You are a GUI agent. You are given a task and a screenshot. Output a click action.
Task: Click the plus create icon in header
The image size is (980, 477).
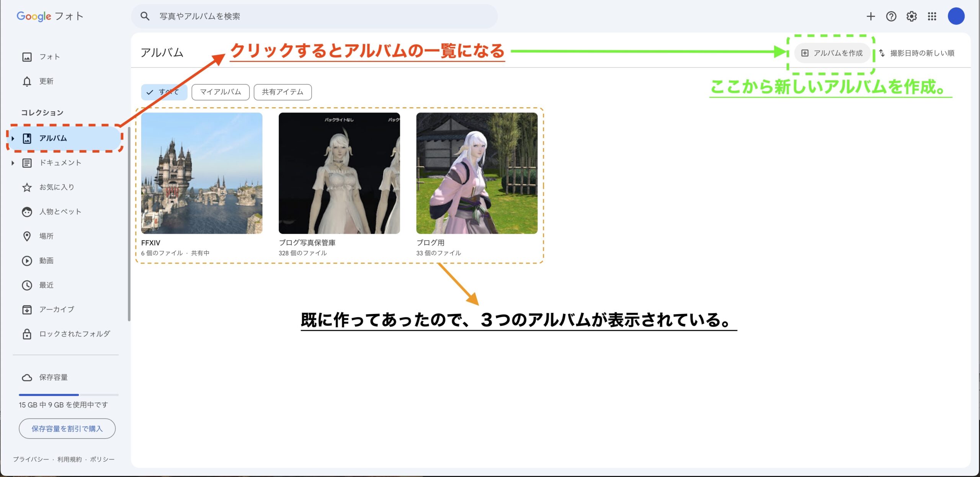point(871,16)
